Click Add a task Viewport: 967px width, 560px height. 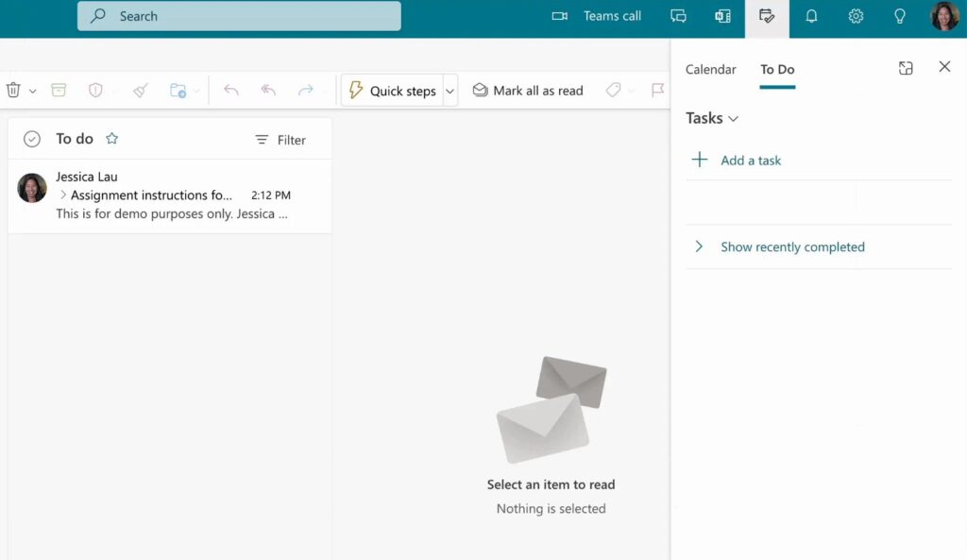751,161
